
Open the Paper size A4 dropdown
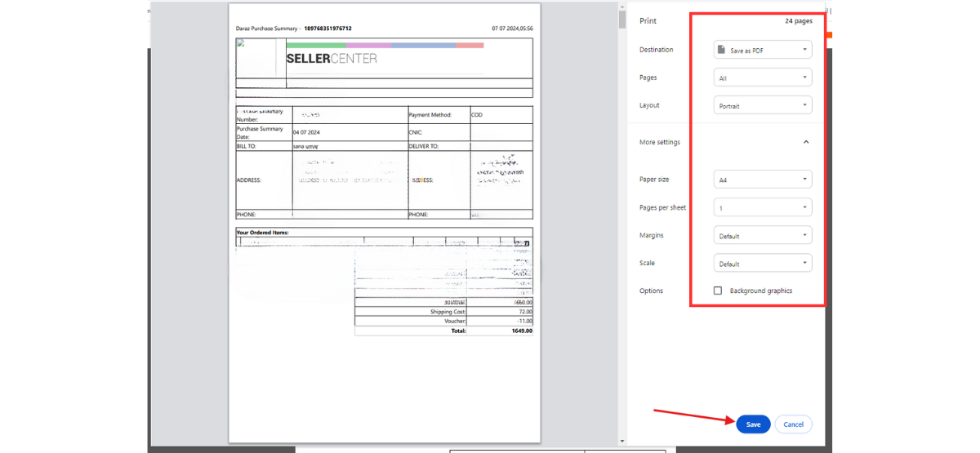click(x=762, y=180)
